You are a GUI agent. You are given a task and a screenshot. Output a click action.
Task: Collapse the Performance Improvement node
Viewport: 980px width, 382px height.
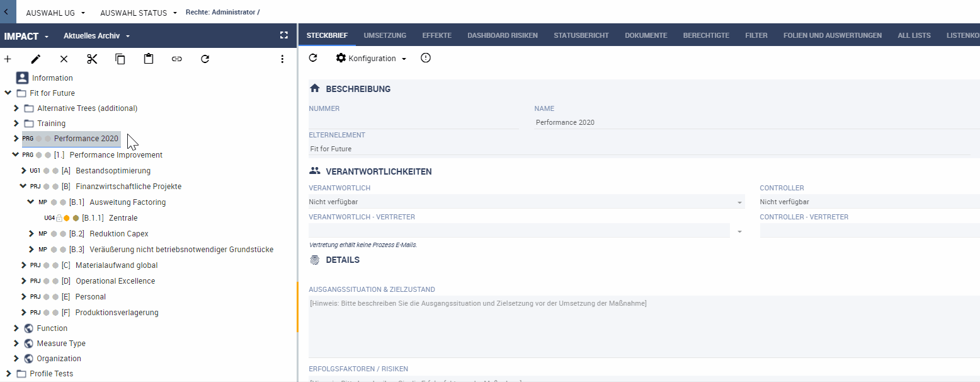[16, 154]
